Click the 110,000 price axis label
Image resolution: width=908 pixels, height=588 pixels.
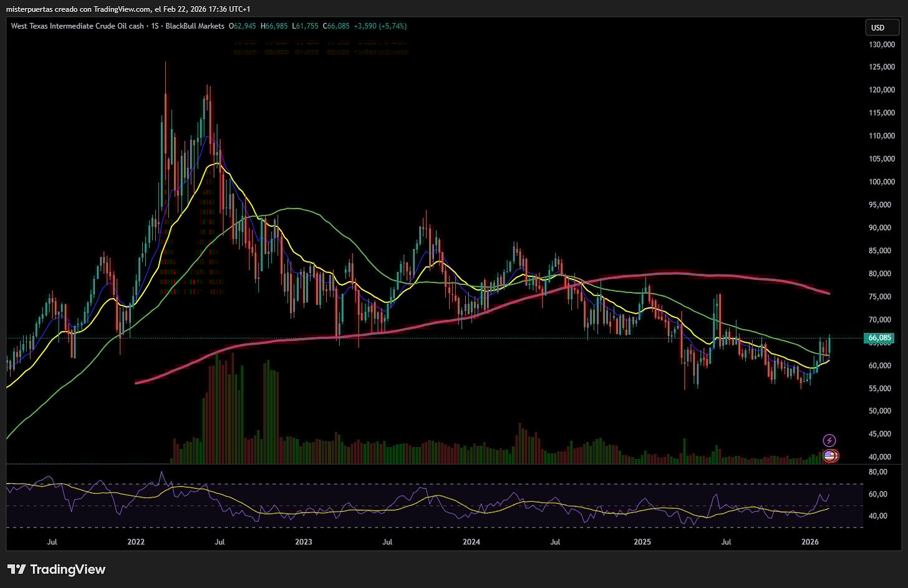click(x=882, y=136)
